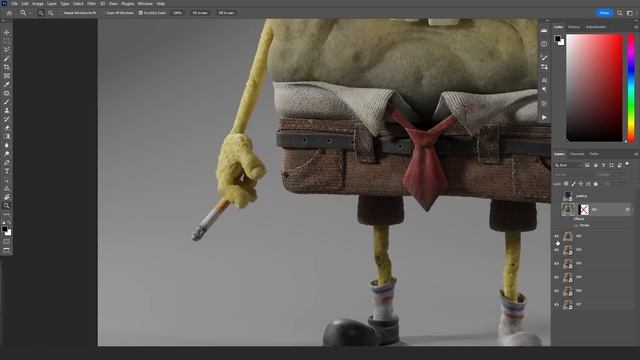Click the Fit Screen button
Viewport: 640px width, 360px height.
[200, 13]
